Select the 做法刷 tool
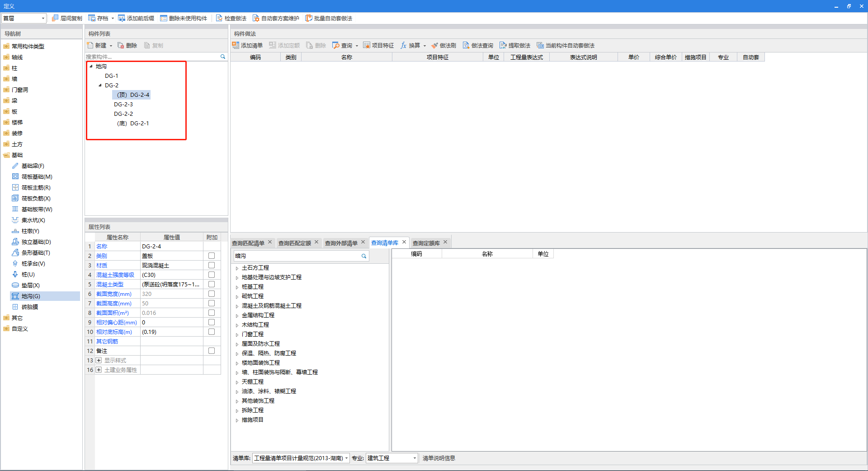The width and height of the screenshot is (868, 471). [443, 45]
